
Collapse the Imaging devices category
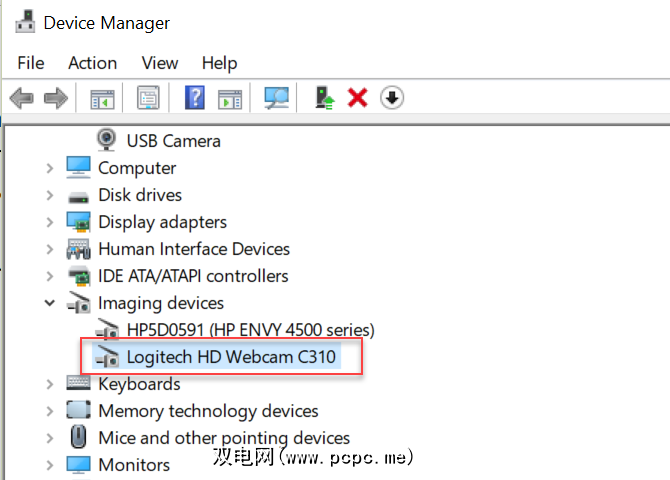[49, 303]
